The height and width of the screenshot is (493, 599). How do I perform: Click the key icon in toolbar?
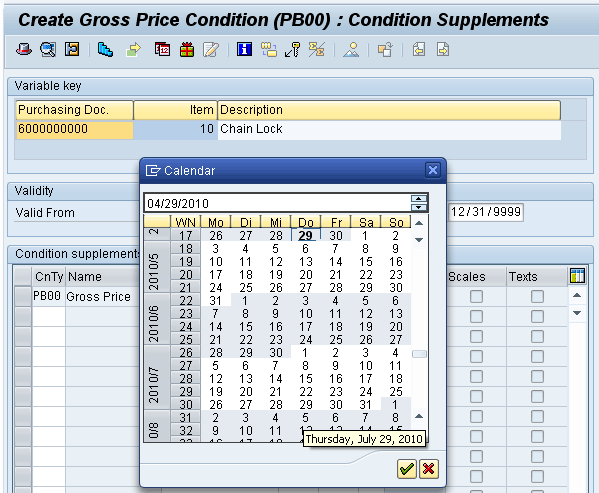293,49
